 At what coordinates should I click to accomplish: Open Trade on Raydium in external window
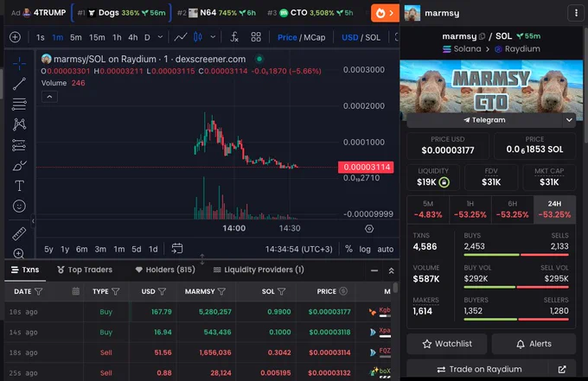[x=562, y=370]
